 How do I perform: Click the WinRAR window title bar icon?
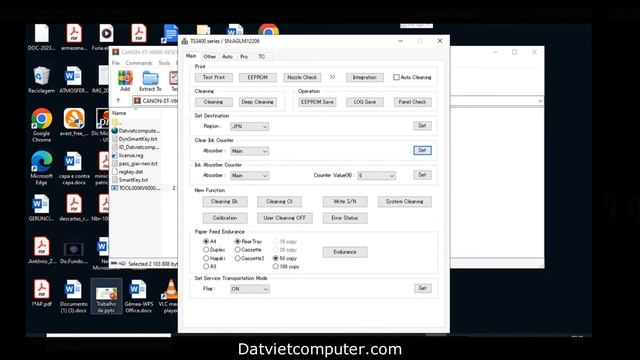point(116,52)
